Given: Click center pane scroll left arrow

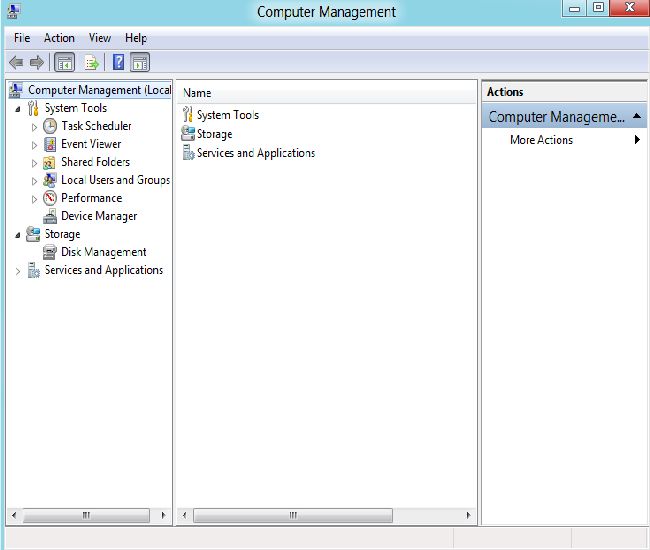Looking at the screenshot, I should click(184, 516).
